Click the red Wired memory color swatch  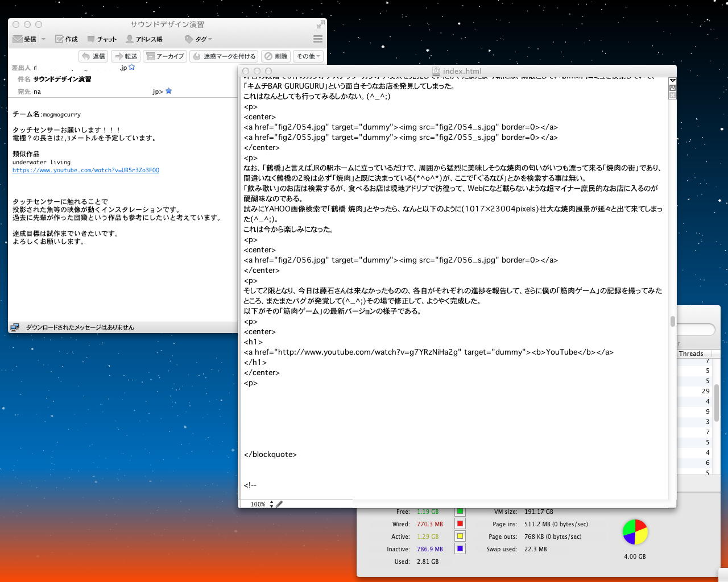pyautogui.click(x=460, y=524)
